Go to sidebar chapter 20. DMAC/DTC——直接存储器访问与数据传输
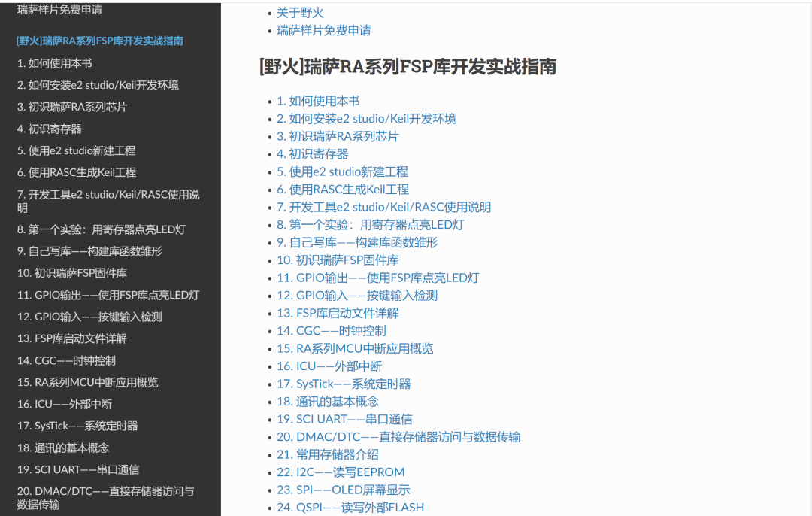The image size is (812, 516). [x=106, y=498]
